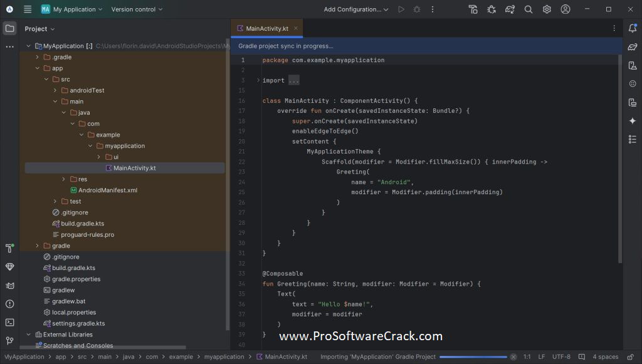Image resolution: width=642 pixels, height=364 pixels.
Task: Open the IDE settings gear
Action: click(x=547, y=9)
